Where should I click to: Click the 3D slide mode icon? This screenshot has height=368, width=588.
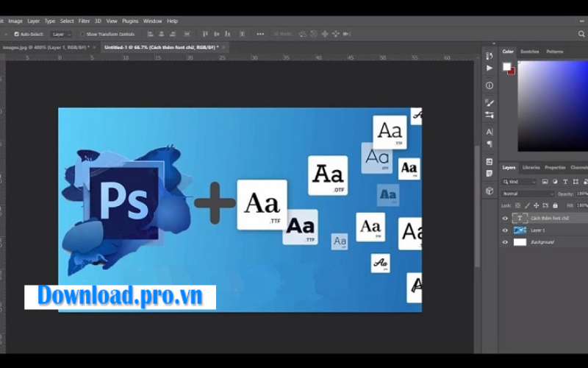[336, 34]
